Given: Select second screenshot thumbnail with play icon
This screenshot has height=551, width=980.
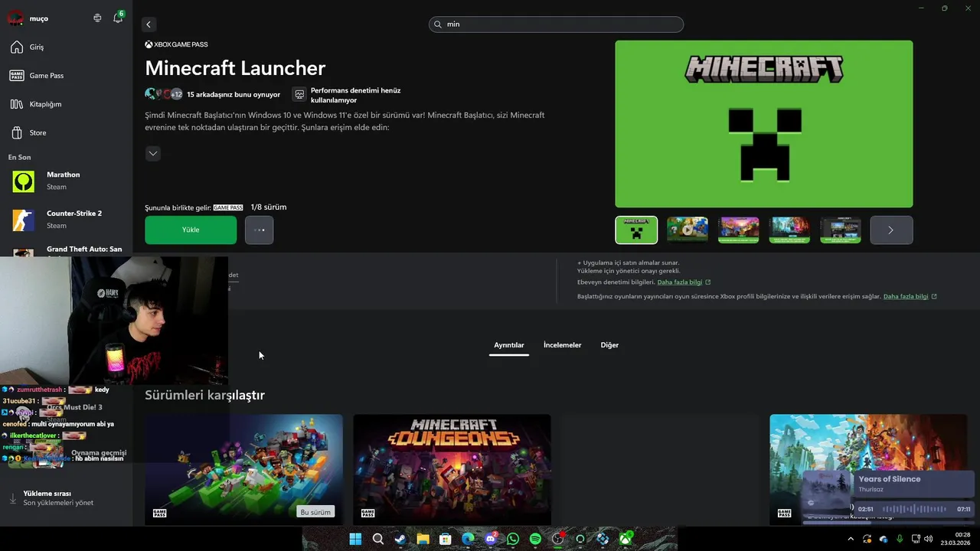Looking at the screenshot, I should coord(688,230).
